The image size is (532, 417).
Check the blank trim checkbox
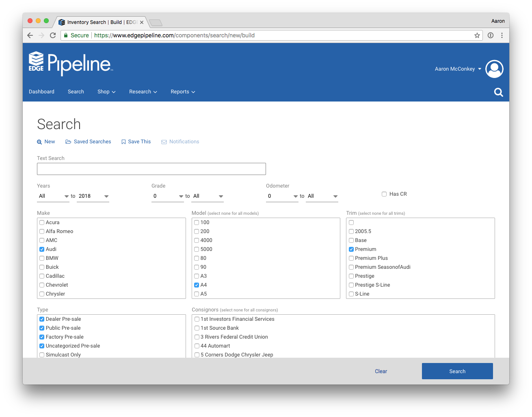pos(351,223)
